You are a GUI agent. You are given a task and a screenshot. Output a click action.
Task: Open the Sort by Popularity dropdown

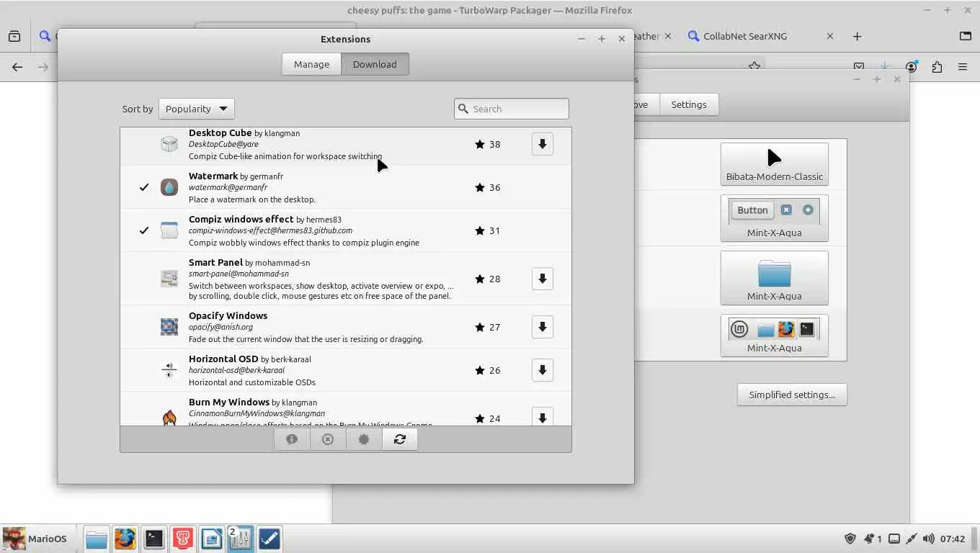[196, 109]
